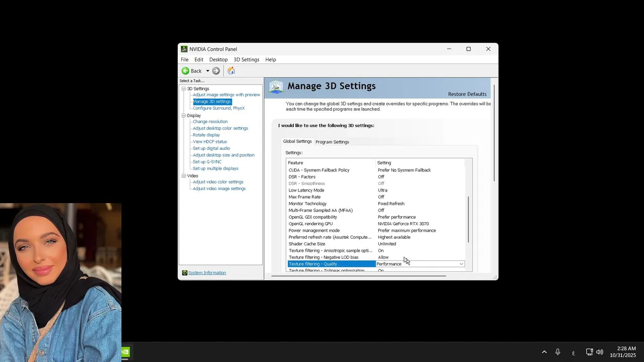Open Adjust desktop color settings
The width and height of the screenshot is (644, 362).
[x=220, y=128]
